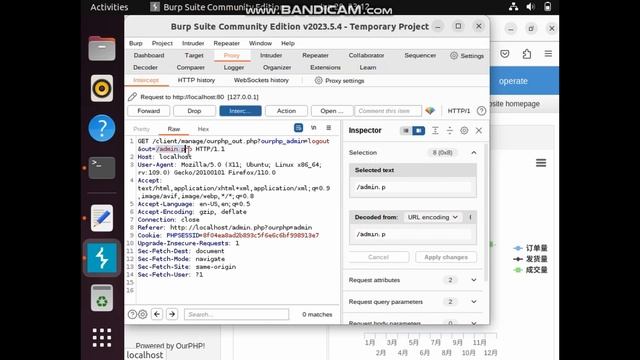Image resolution: width=640 pixels, height=360 pixels.
Task: Open the Help app in the dock
Action: [x=102, y=128]
